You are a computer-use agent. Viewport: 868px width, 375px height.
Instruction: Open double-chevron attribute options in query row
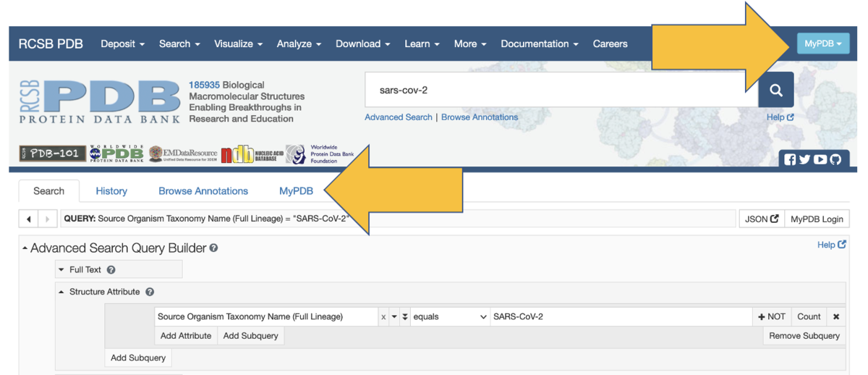coord(405,317)
